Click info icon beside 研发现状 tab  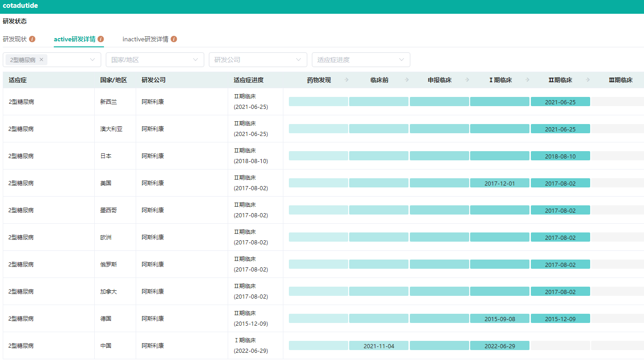[32, 39]
